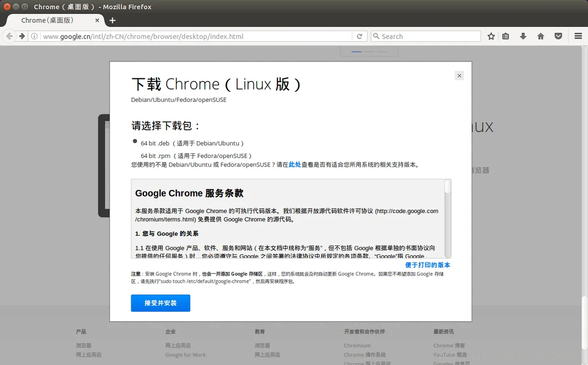Viewport: 588px width, 365px height.
Task: Open 网上应用店 link under 产品
Action: click(x=89, y=355)
